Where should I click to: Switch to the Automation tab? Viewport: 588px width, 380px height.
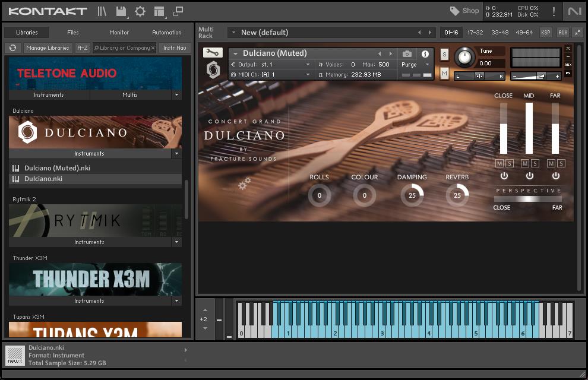pos(167,33)
